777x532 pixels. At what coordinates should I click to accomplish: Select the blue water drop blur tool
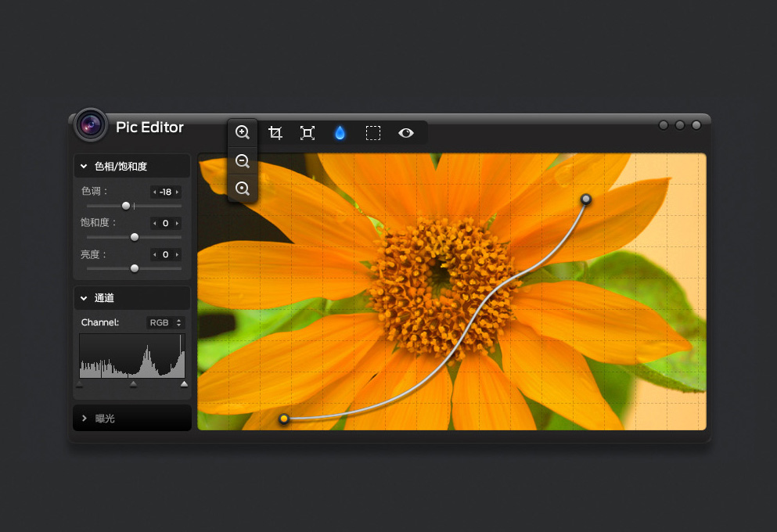point(340,133)
